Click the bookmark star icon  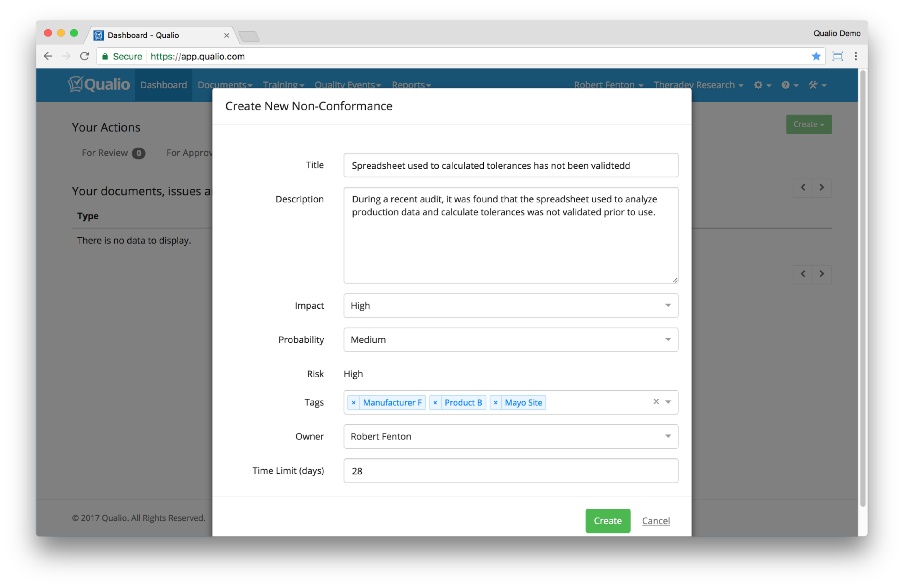(x=816, y=56)
